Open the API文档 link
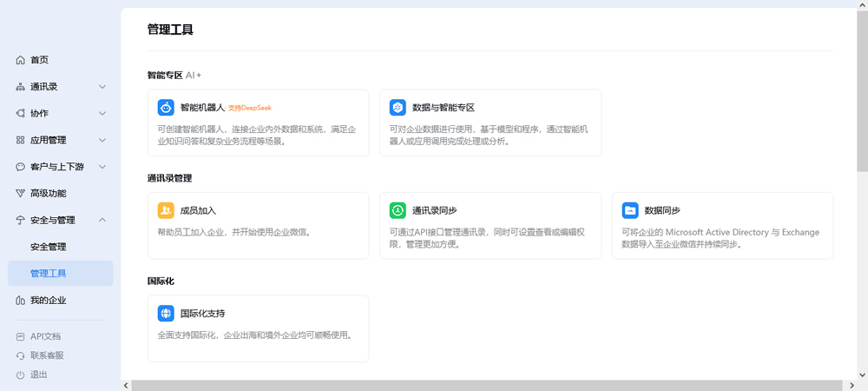868x391 pixels. tap(45, 336)
